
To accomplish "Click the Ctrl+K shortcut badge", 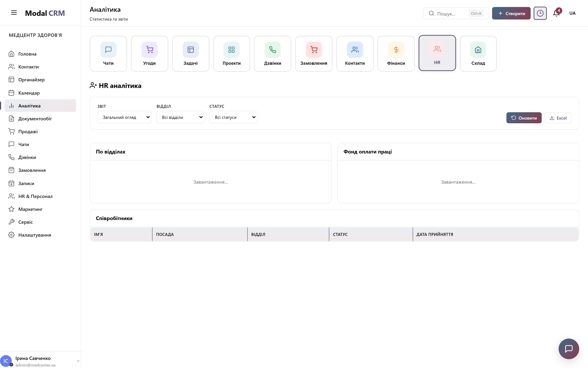I will (476, 13).
